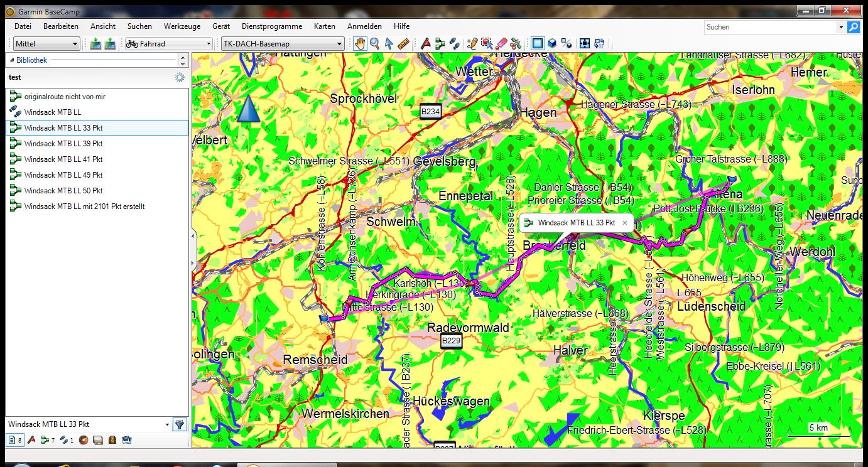Select route Windsack MTB LL 49 Pkt
Image resolution: width=868 pixels, height=467 pixels.
[x=63, y=175]
